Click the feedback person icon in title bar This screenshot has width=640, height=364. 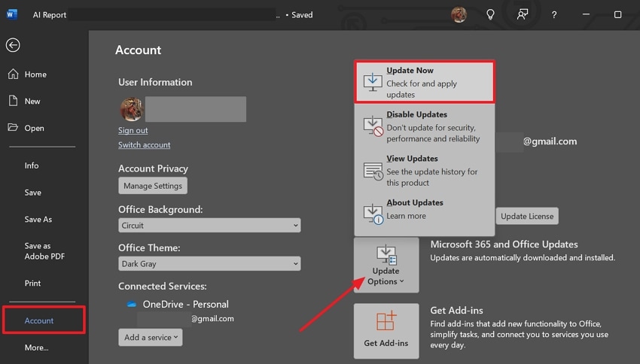coord(522,14)
